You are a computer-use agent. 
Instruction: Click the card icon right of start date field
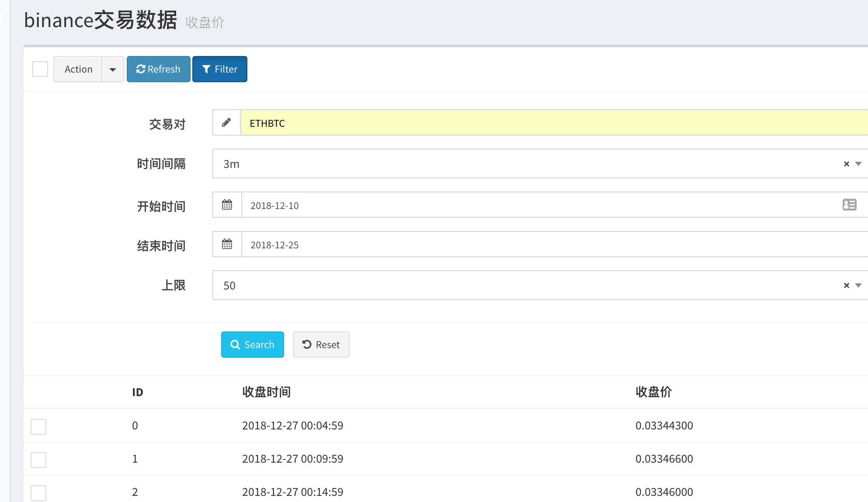(x=850, y=205)
